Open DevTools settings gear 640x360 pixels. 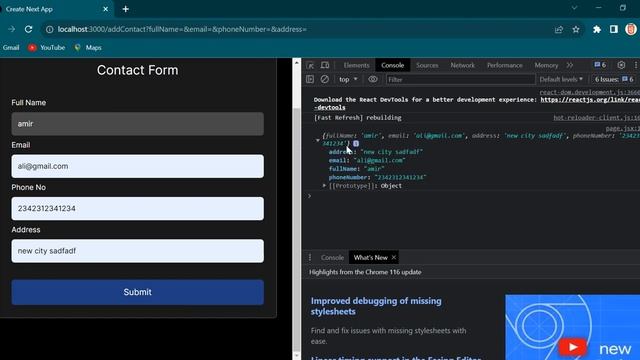click(x=621, y=65)
